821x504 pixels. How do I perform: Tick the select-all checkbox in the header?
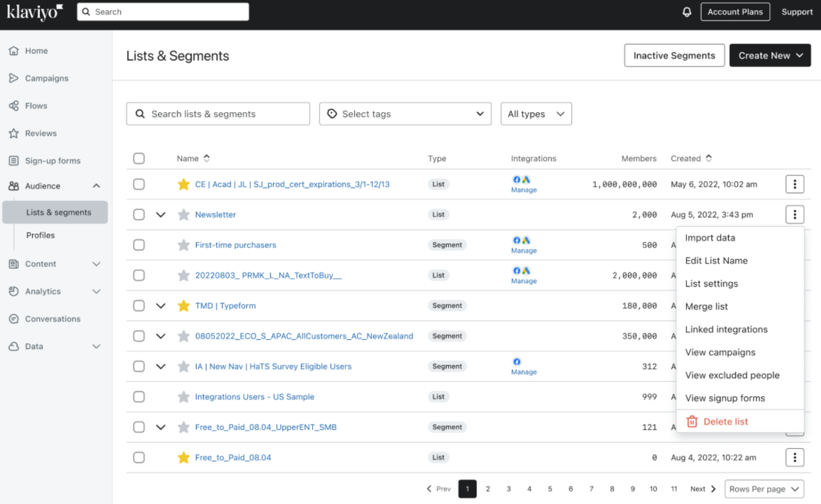pos(139,158)
